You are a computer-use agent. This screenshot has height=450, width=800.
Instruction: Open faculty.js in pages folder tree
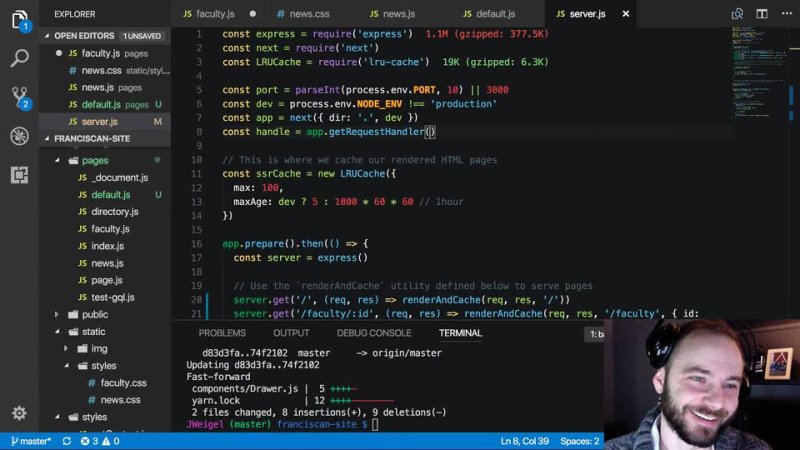click(x=105, y=229)
